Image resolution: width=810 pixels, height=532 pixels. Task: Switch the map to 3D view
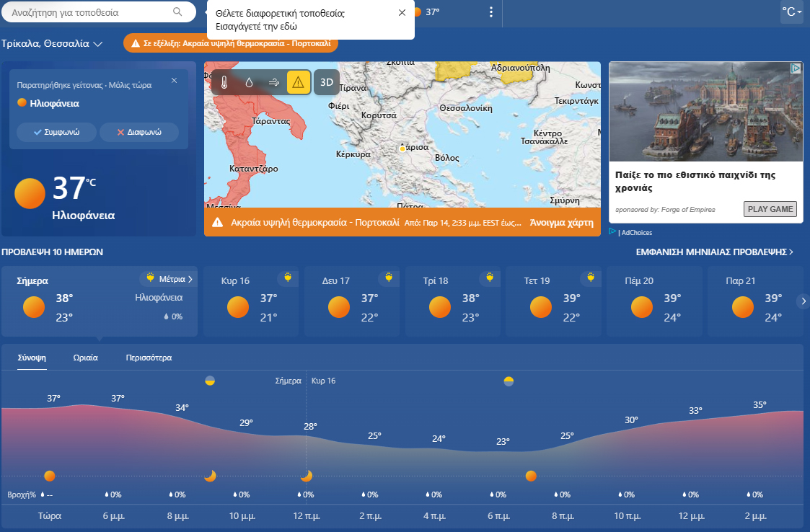coord(327,83)
